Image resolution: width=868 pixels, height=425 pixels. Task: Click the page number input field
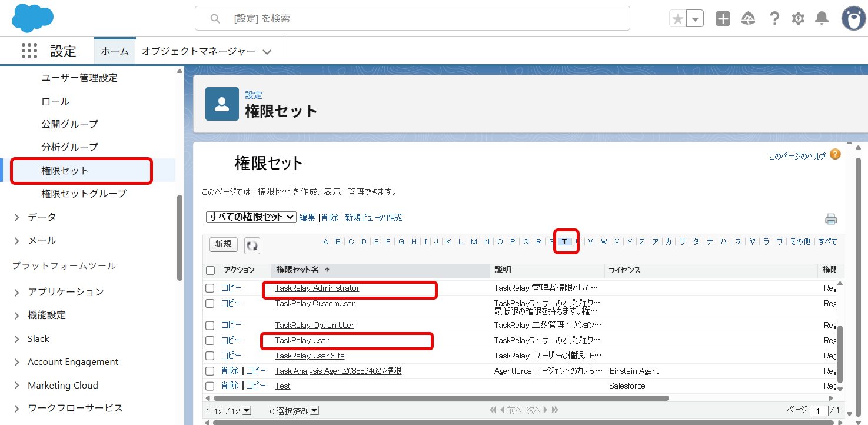[x=819, y=411]
